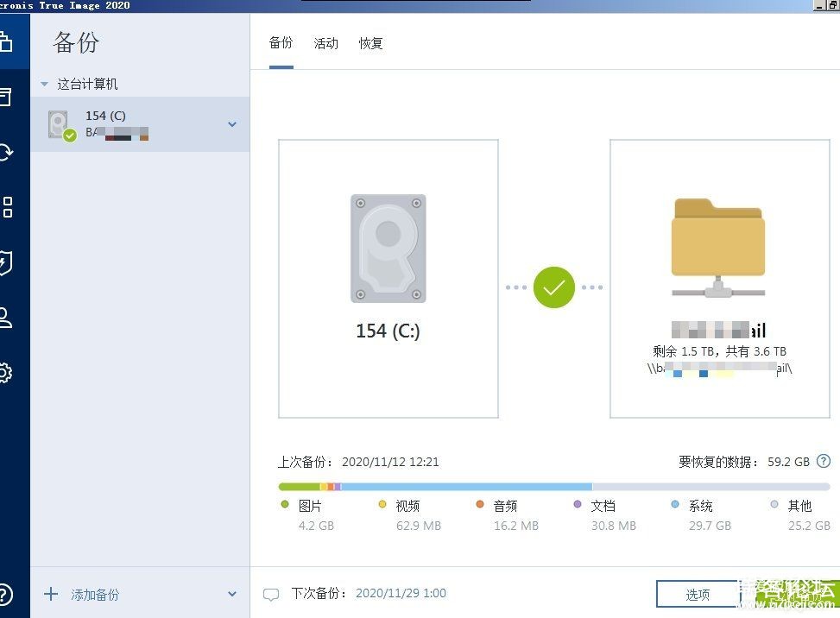Click the green 图片 segment of usage bar
This screenshot has height=618, width=840.
click(x=299, y=487)
